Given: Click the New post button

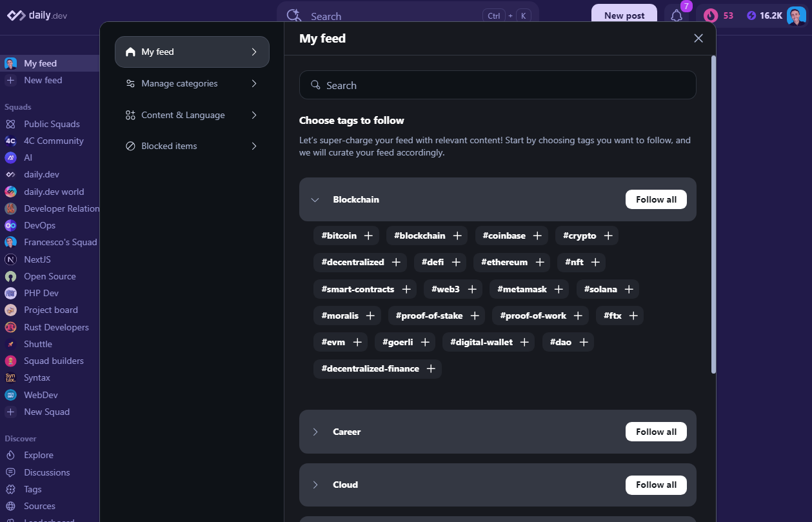Looking at the screenshot, I should pyautogui.click(x=624, y=15).
